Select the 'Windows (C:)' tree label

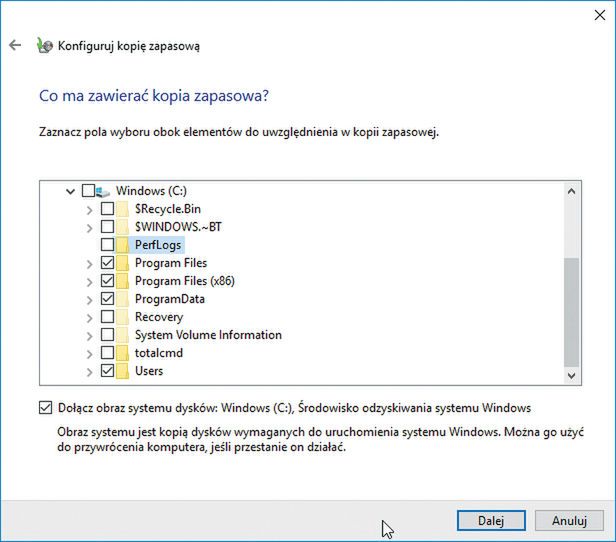[x=151, y=191]
